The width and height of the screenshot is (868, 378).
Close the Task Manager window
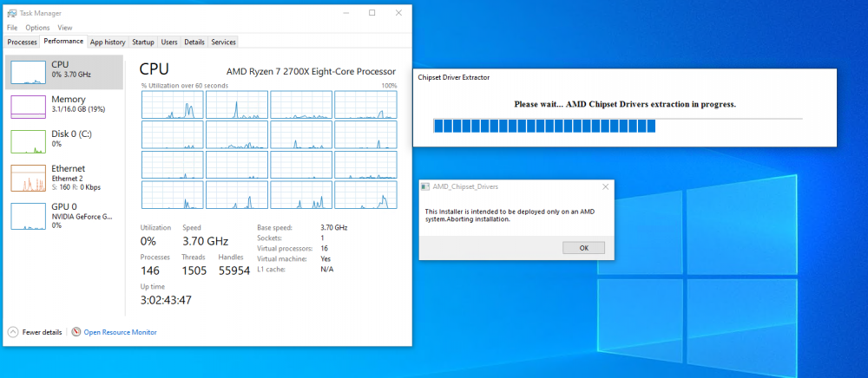pyautogui.click(x=398, y=13)
